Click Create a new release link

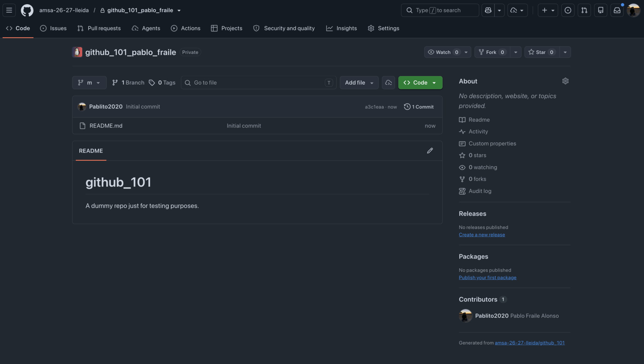pyautogui.click(x=482, y=235)
